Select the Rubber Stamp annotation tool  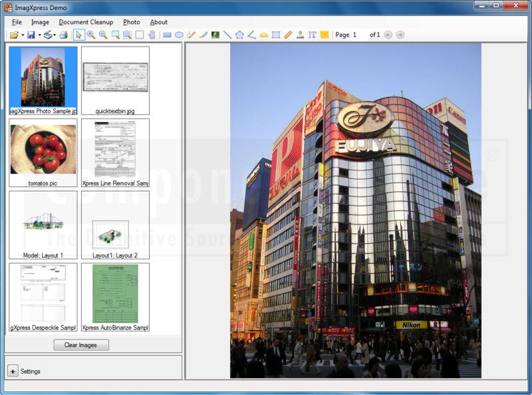point(300,35)
